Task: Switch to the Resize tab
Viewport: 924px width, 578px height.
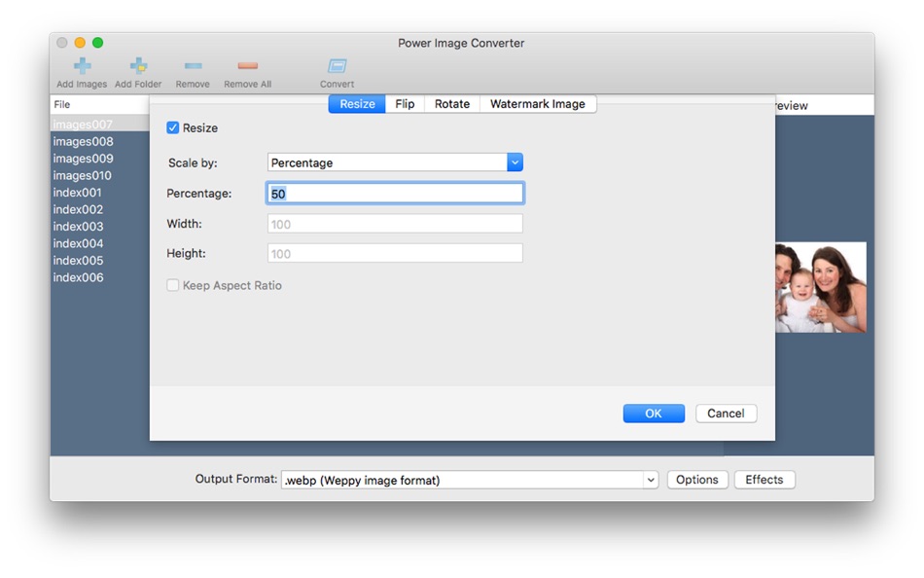Action: [357, 104]
